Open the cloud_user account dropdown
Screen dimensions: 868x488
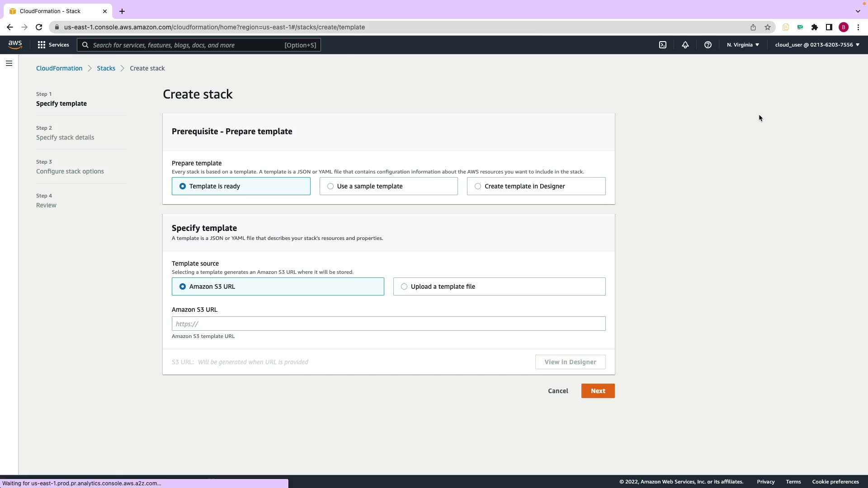coord(817,45)
